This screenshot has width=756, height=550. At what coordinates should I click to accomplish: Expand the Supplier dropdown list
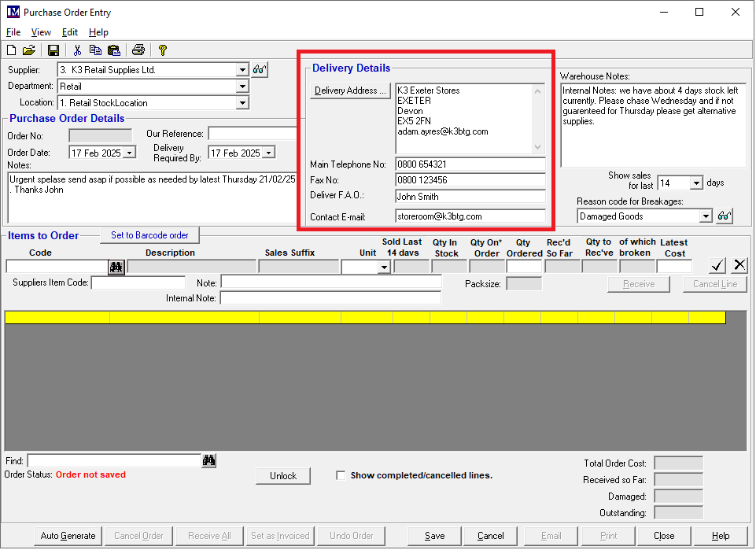[x=242, y=70]
